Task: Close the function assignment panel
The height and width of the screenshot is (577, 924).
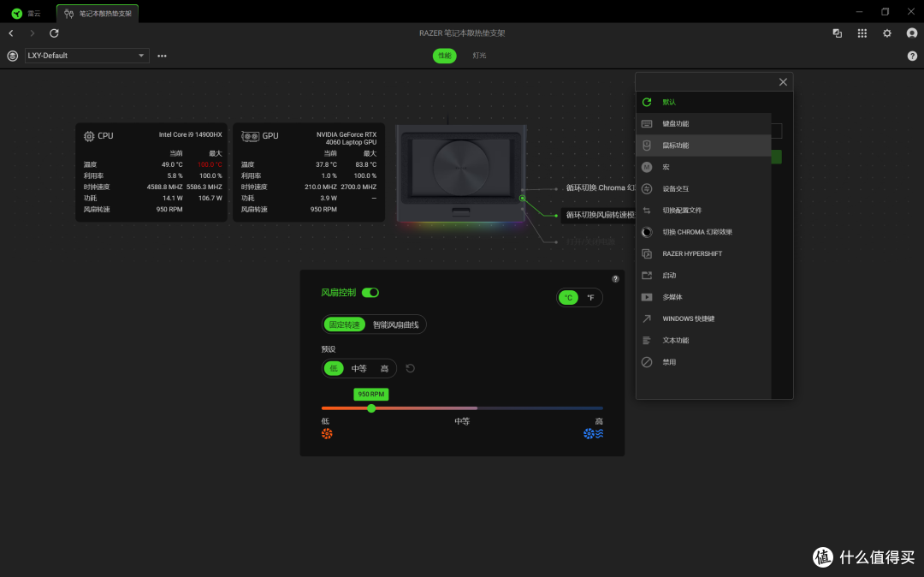Action: [x=783, y=82]
